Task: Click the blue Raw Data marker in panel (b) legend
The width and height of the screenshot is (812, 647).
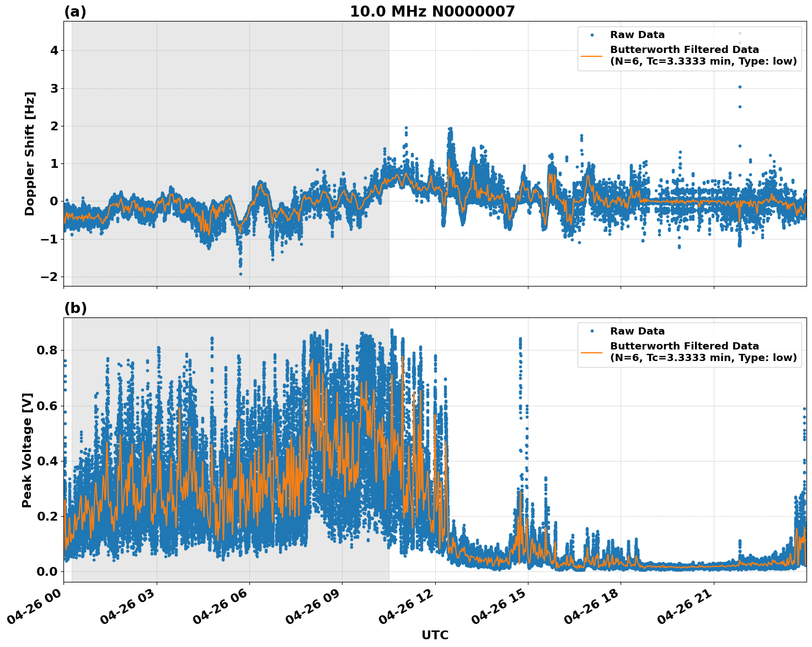Action: 592,332
